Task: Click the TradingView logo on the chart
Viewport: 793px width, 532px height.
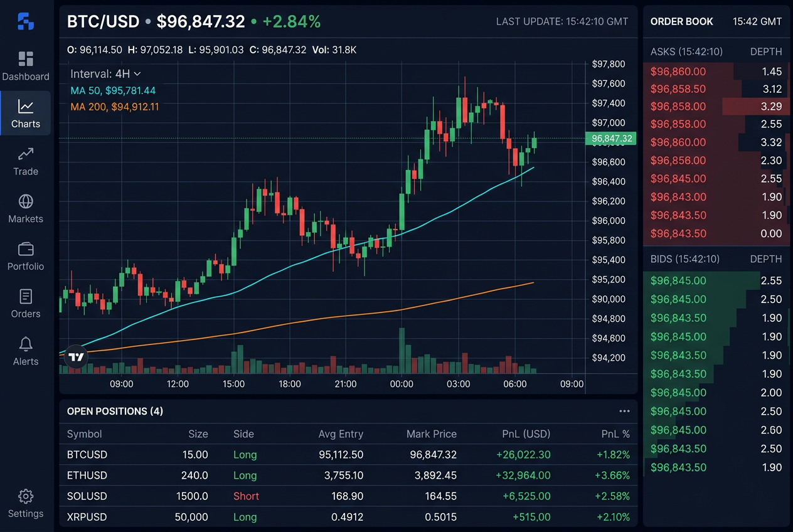Action: (76, 357)
